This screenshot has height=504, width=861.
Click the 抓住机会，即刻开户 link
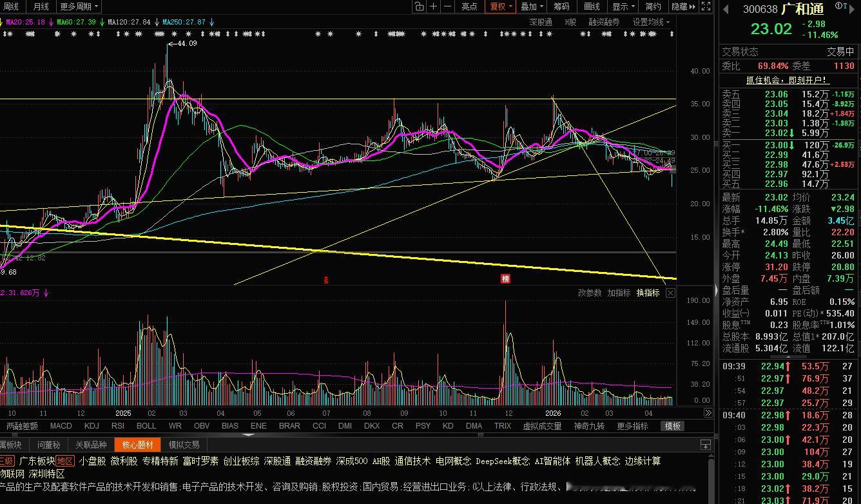788,80
